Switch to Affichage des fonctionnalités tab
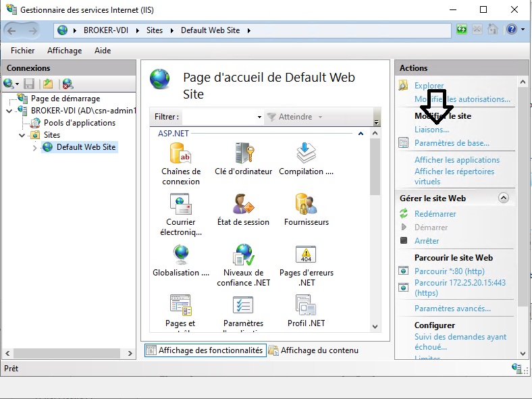This screenshot has width=532, height=399. [x=205, y=350]
